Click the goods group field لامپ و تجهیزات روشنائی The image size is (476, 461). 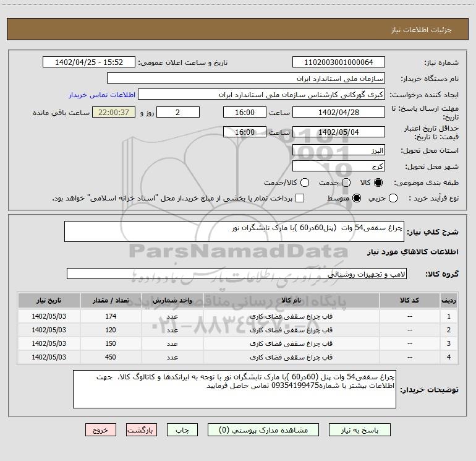pyautogui.click(x=237, y=274)
